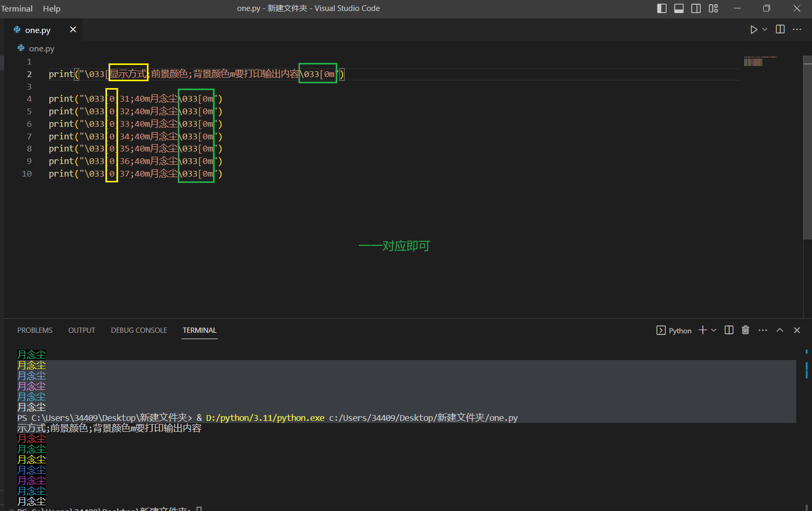Screen dimensions: 812x511
Task: Toggle the bottom panel visibility
Action: point(679,8)
